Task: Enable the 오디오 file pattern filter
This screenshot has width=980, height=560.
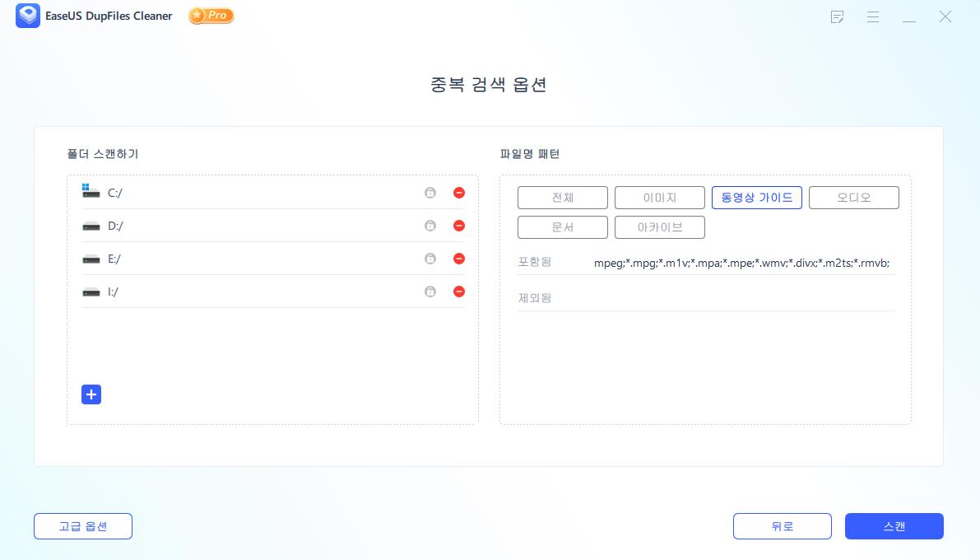Action: [x=854, y=198]
